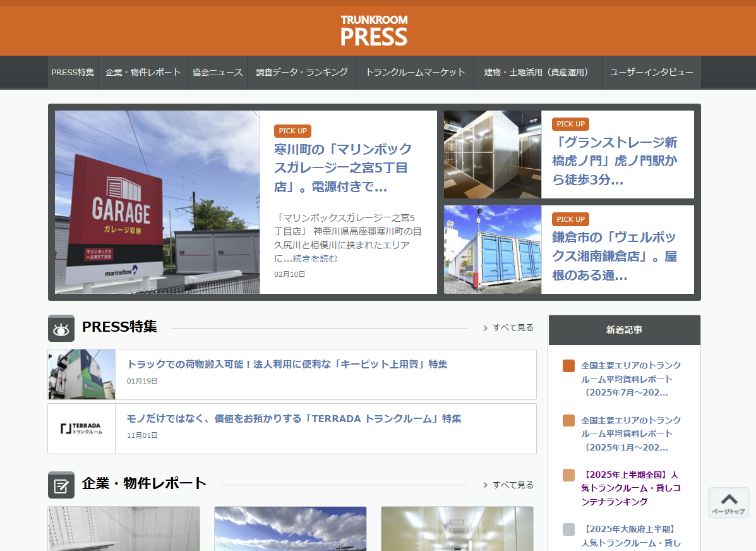Open the TERRADA トランクルーム logo thumbnail
Image resolution: width=756 pixels, height=551 pixels.
tap(81, 429)
